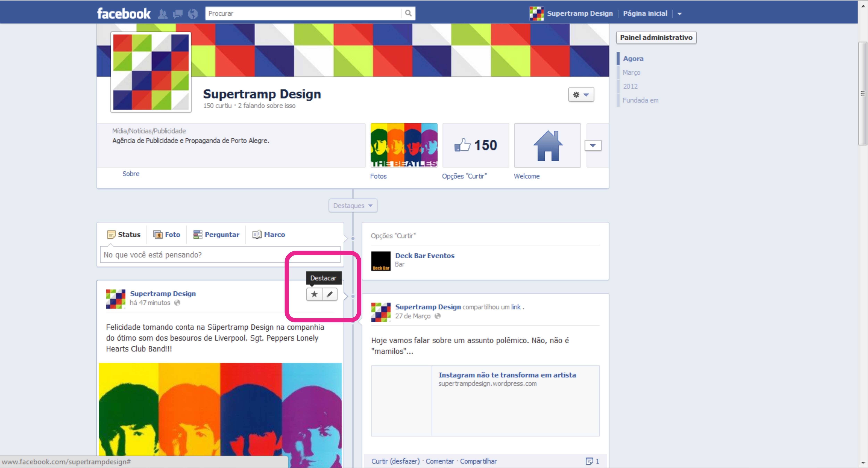Jump to Março in timeline navigation
The height and width of the screenshot is (468, 868).
631,72
